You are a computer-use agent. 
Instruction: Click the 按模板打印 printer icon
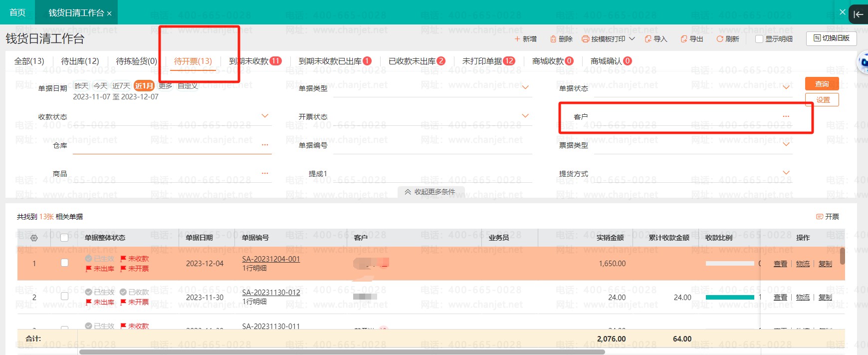point(586,39)
